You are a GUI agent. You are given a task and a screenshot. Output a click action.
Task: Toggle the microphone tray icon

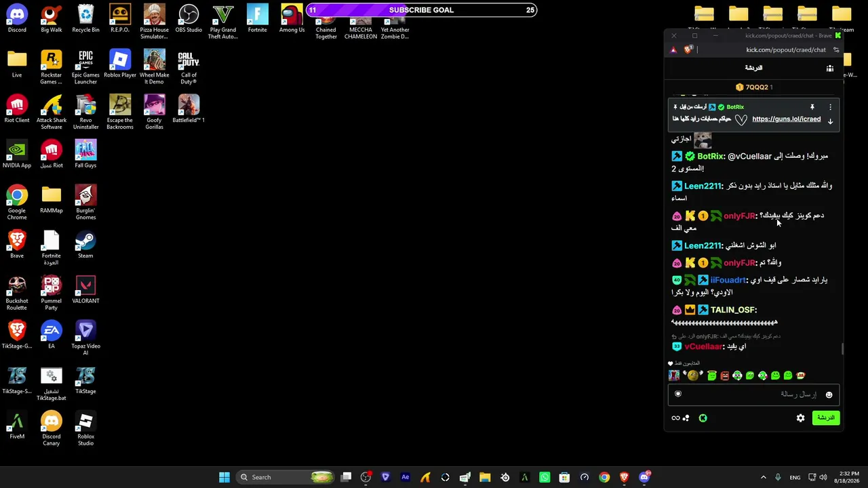point(778,477)
